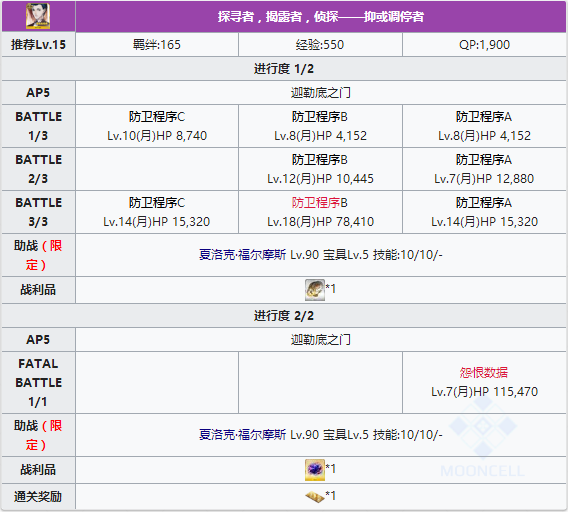Click 助战（限定）label in 进行度 2/2
This screenshot has width=568, height=512.
pos(38,435)
